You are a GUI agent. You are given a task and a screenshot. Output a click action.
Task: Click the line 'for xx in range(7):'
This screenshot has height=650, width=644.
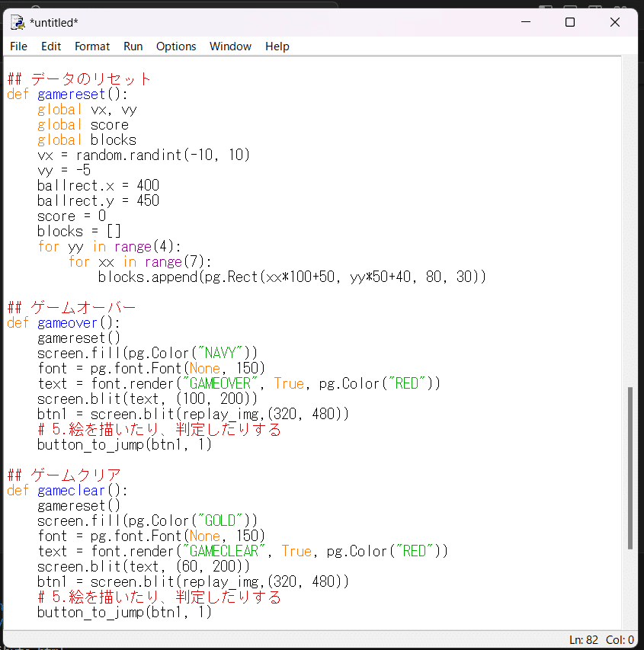pyautogui.click(x=140, y=262)
